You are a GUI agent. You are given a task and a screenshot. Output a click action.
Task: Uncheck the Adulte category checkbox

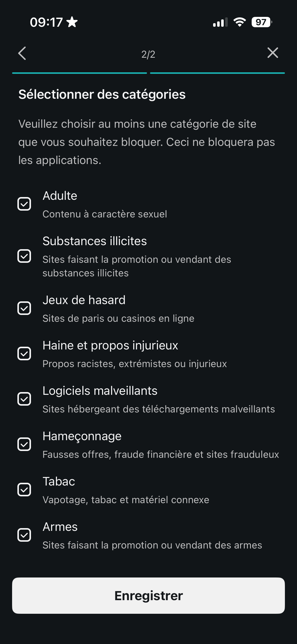click(x=24, y=204)
